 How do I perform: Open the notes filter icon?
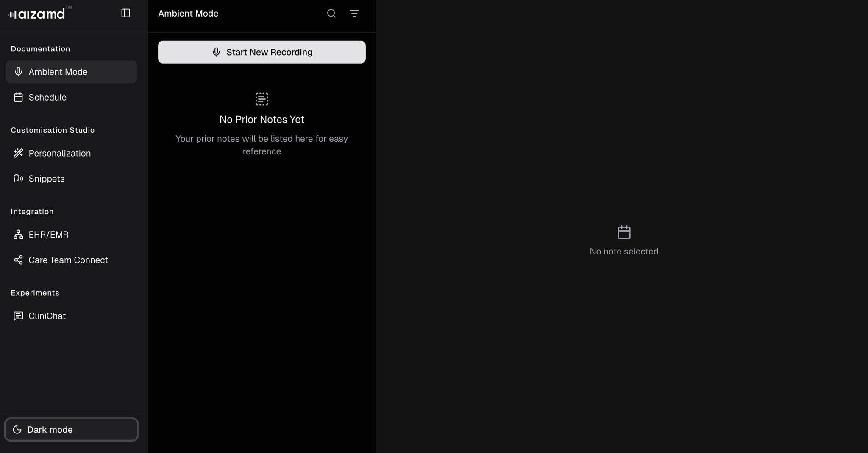pyautogui.click(x=354, y=14)
